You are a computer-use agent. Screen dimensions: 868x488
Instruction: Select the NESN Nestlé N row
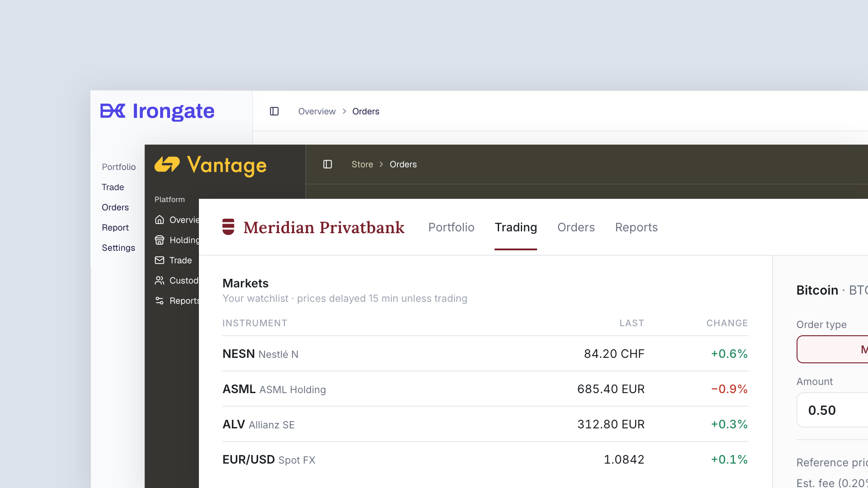486,354
